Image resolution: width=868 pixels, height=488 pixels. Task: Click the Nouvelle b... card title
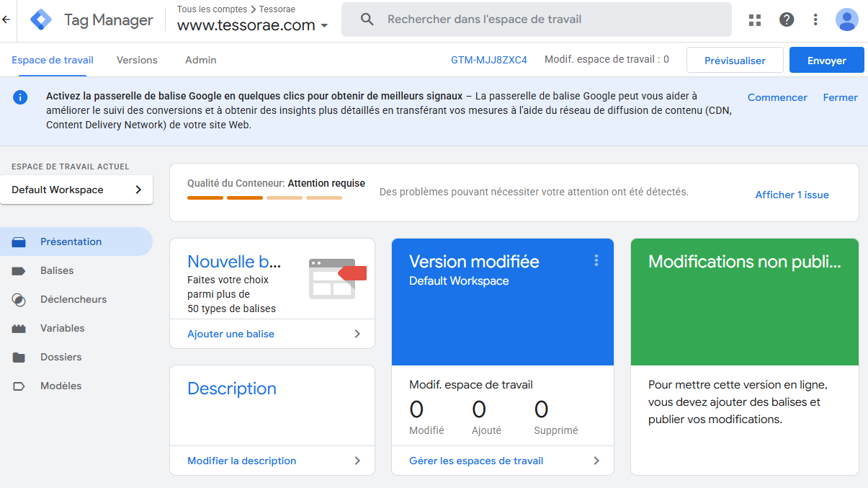pos(234,262)
